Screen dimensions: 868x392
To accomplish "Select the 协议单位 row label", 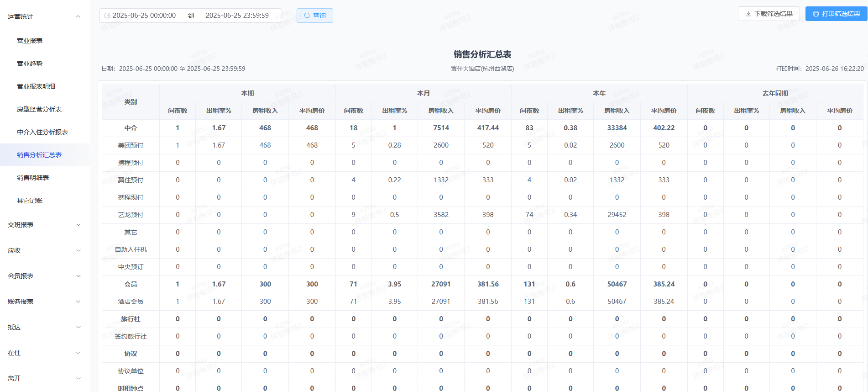I will [131, 371].
